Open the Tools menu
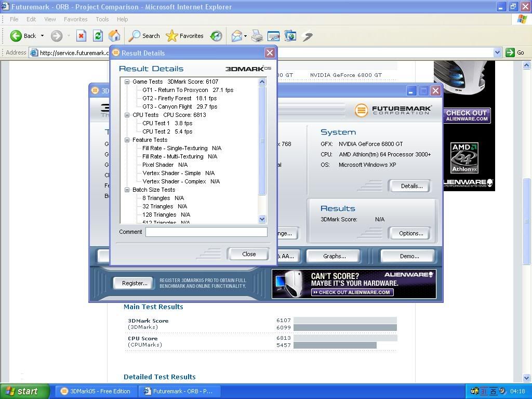 102,19
